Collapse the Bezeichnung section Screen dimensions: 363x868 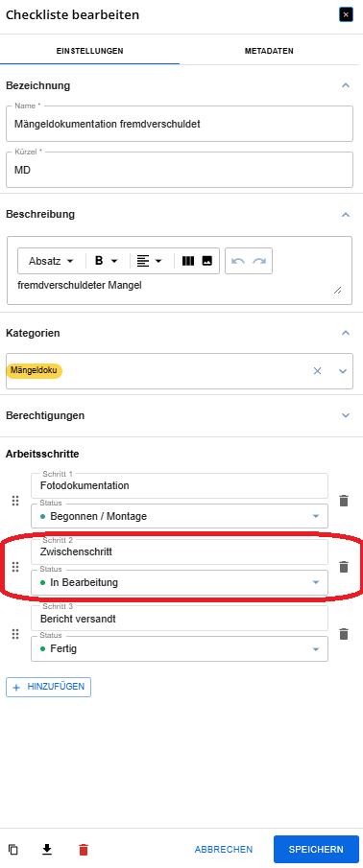pos(346,85)
